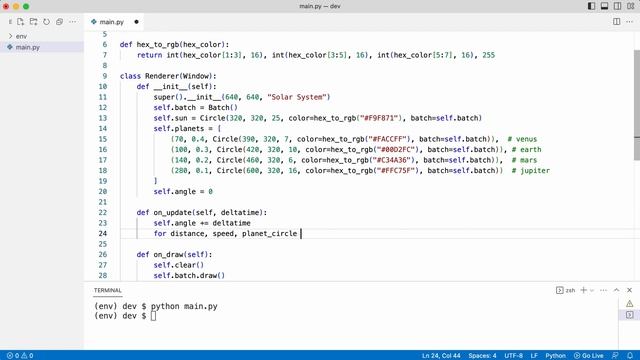This screenshot has height=360, width=640.
Task: Start Go Live server
Action: pyautogui.click(x=589, y=356)
